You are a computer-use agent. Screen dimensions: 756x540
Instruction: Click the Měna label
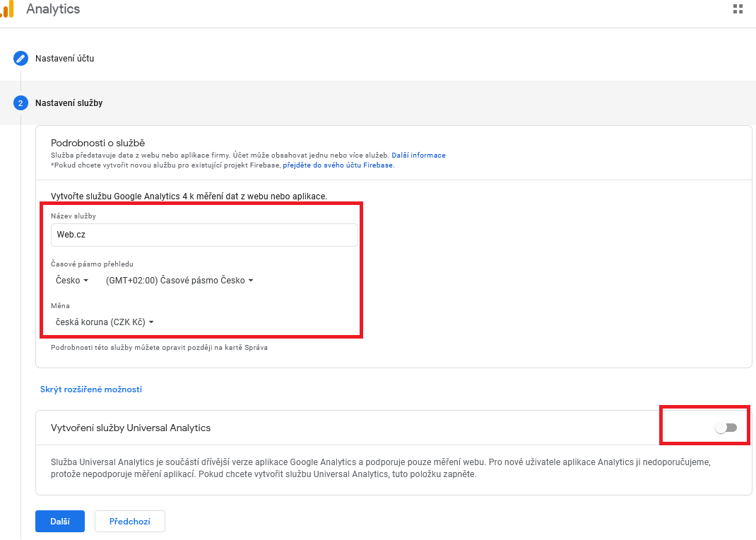point(60,305)
